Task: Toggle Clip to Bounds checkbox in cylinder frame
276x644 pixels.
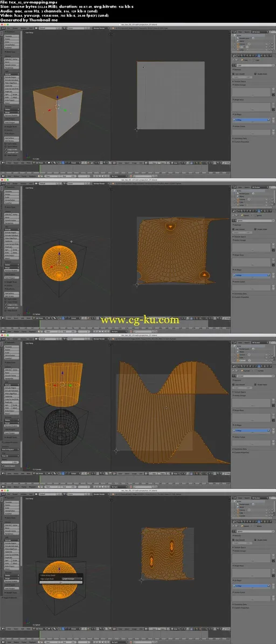Action: pos(3,470)
